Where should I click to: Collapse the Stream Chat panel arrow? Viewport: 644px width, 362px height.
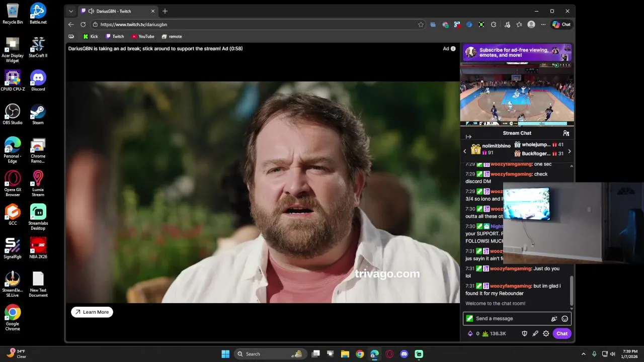[468, 137]
